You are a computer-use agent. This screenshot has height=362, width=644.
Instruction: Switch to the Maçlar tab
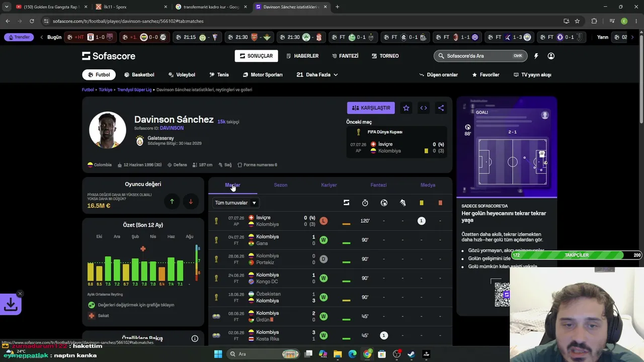point(232,185)
